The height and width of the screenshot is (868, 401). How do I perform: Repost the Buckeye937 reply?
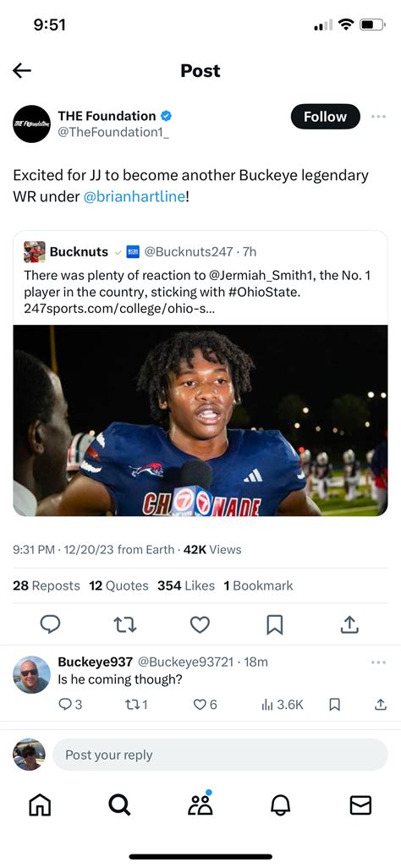coord(136,704)
